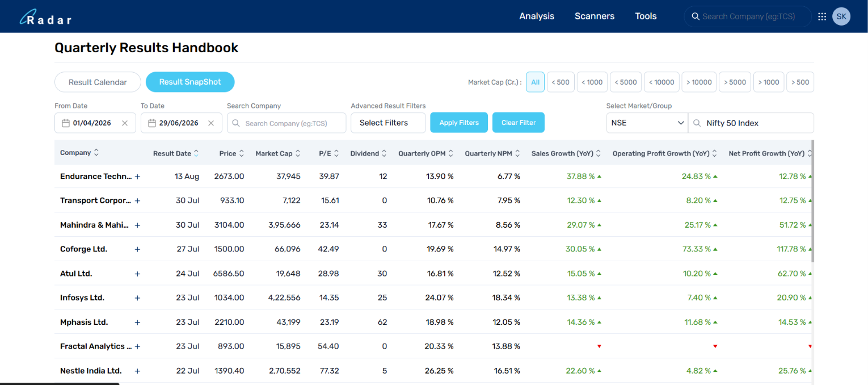Sort by Result Date column

[x=196, y=153]
